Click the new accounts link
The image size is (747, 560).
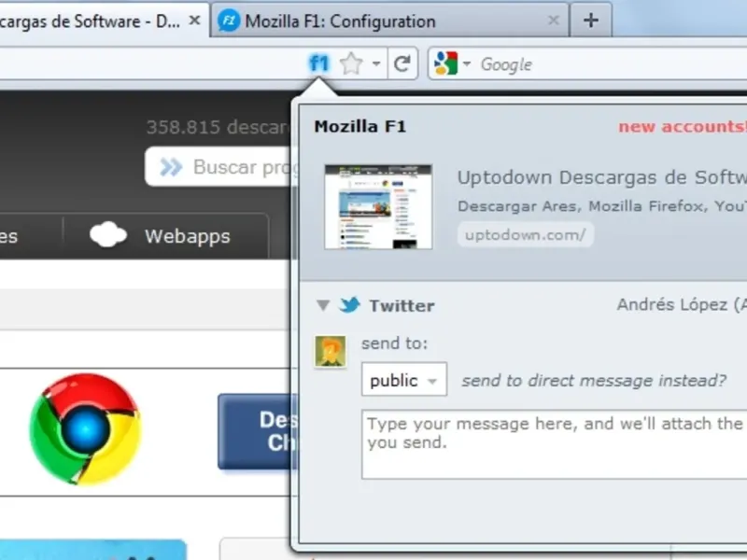coord(683,127)
